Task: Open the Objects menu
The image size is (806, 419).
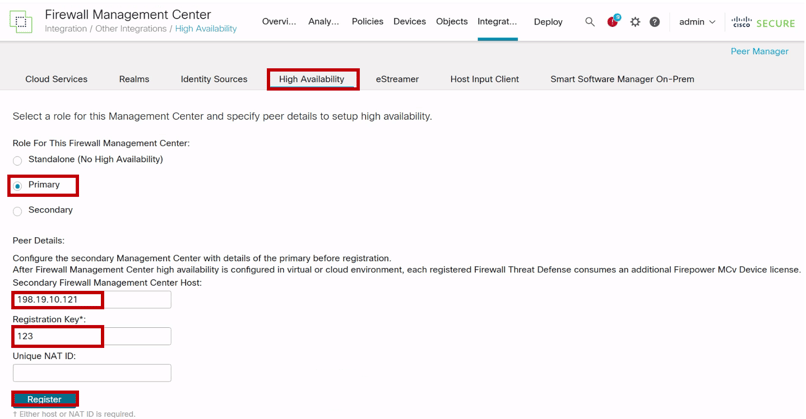Action: (x=452, y=22)
